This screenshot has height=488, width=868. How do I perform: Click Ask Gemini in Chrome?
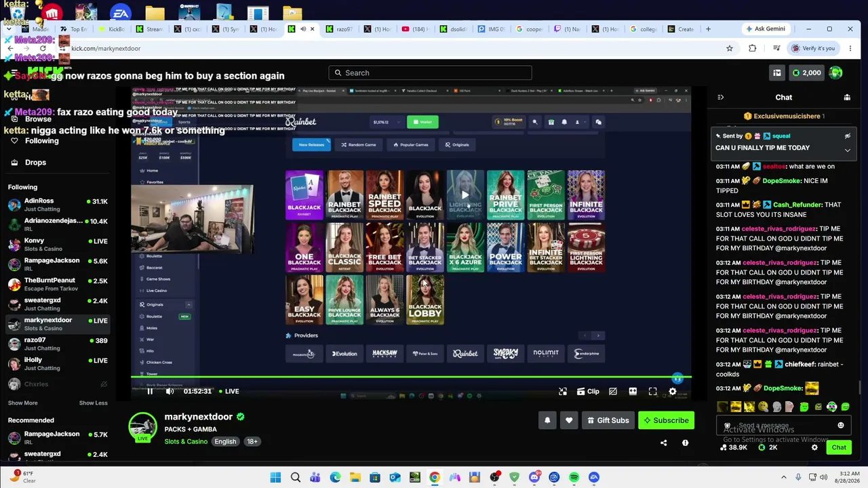coord(765,29)
